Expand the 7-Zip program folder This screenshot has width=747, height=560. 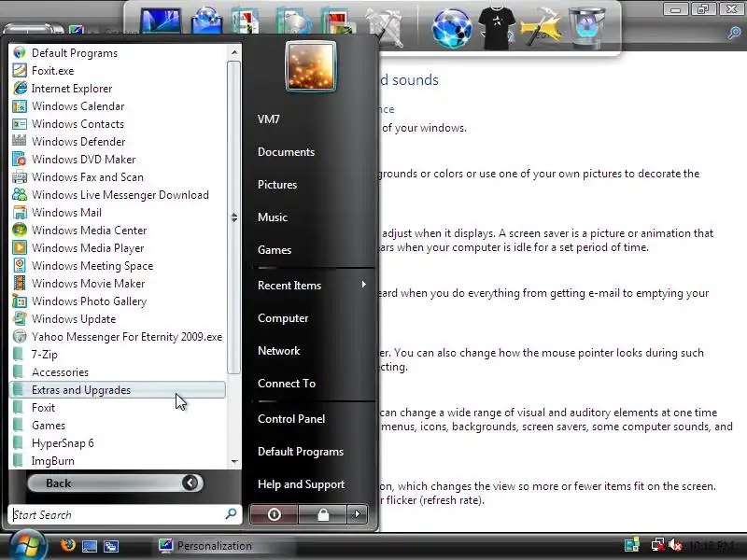[118, 355]
